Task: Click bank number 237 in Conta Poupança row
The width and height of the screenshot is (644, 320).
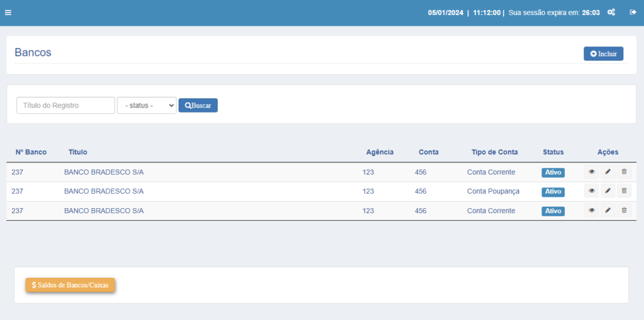Action: click(x=17, y=191)
